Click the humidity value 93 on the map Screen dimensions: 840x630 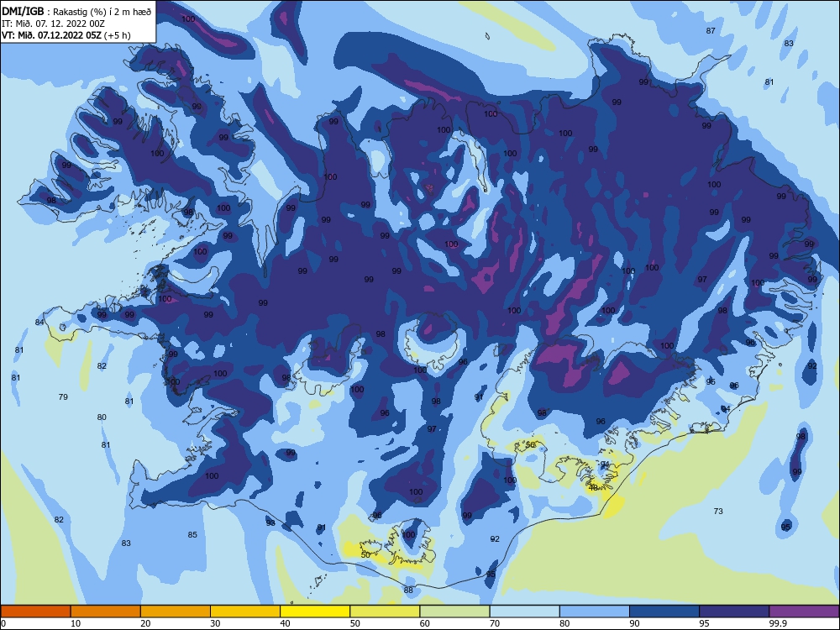(x=270, y=522)
